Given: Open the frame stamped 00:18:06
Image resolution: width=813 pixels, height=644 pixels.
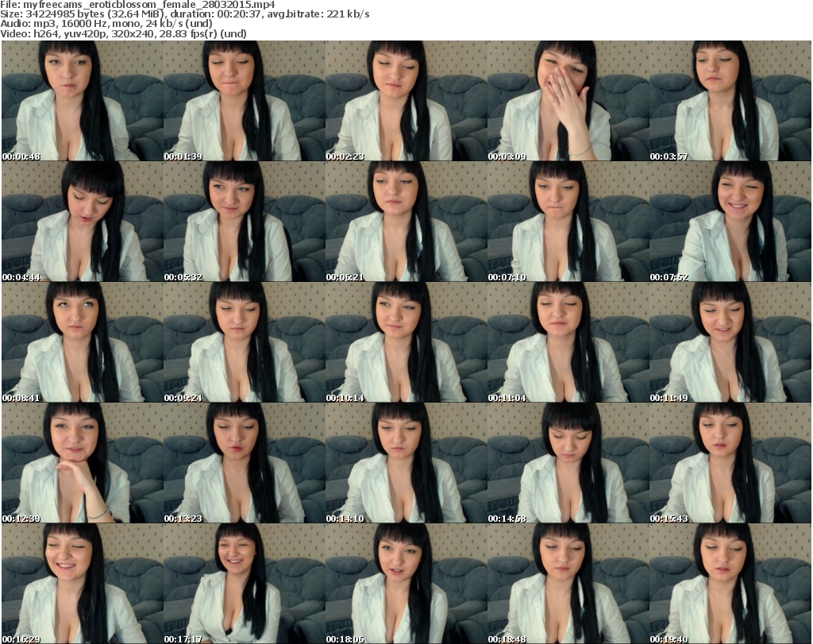Looking at the screenshot, I should click(x=406, y=584).
